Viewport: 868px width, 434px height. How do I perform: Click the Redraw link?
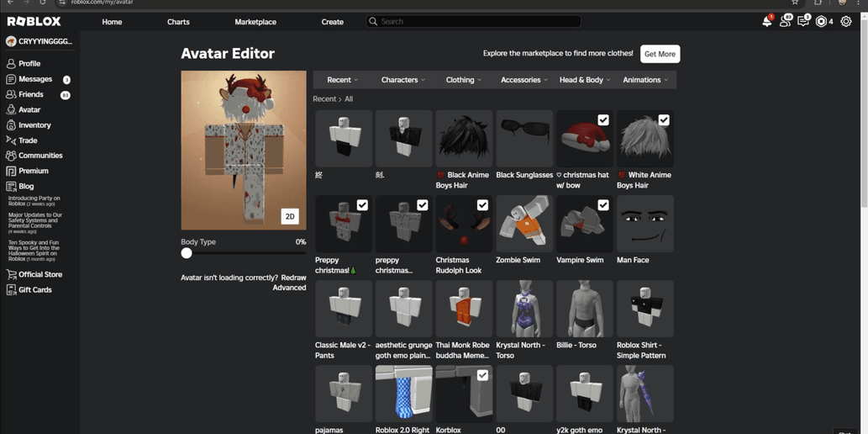(293, 278)
